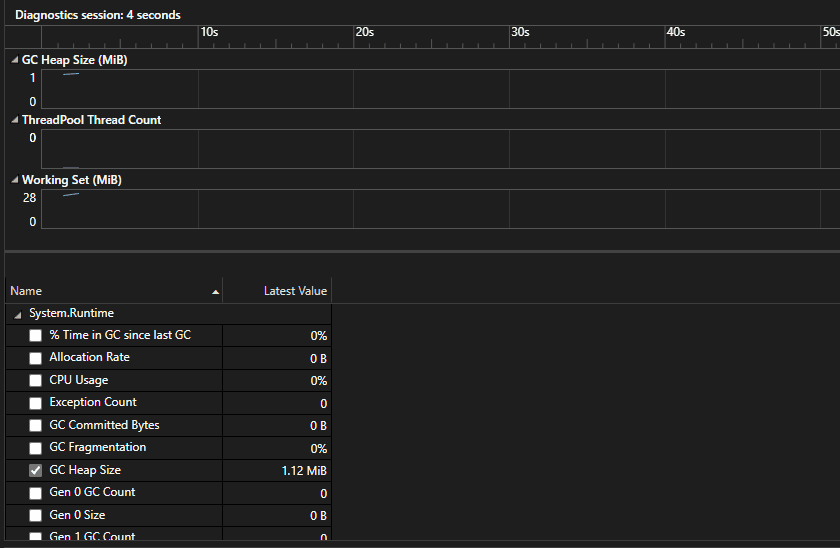
Task: Uncheck the GC Heap Size checkbox
Action: coord(35,470)
